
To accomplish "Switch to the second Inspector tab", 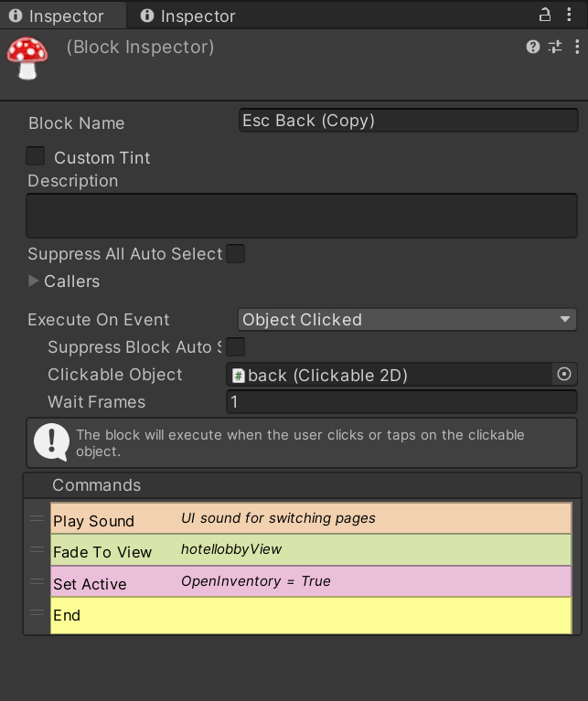I will point(187,16).
